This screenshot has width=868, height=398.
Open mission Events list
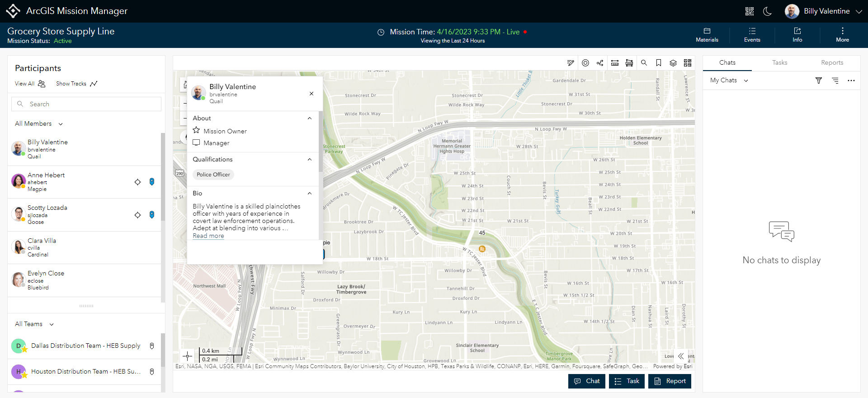pos(752,35)
